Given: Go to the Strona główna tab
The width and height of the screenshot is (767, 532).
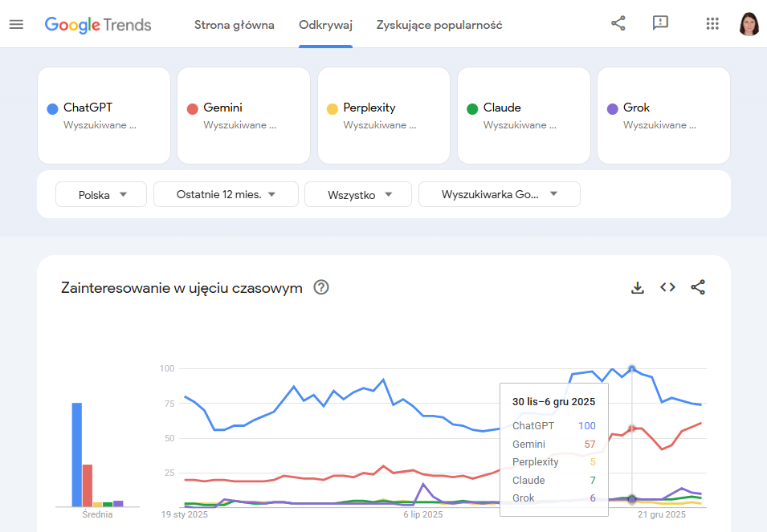Looking at the screenshot, I should (x=235, y=25).
